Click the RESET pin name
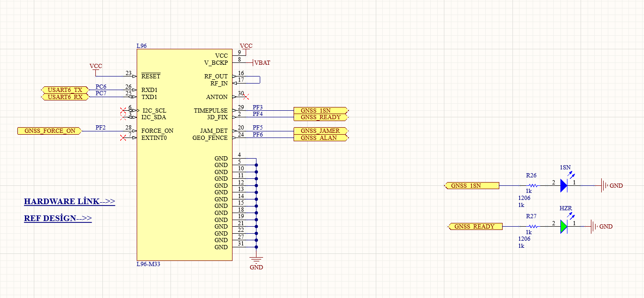The width and height of the screenshot is (644, 298). point(151,76)
